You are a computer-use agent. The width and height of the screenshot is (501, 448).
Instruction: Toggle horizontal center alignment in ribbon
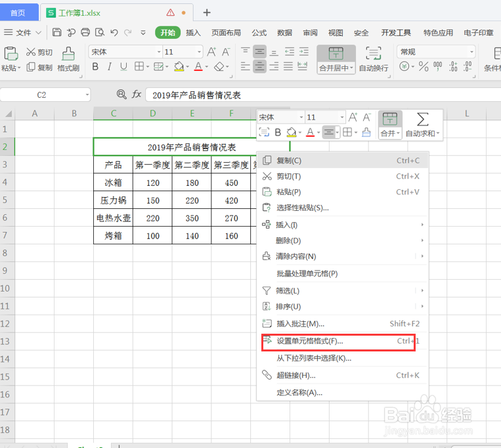259,66
